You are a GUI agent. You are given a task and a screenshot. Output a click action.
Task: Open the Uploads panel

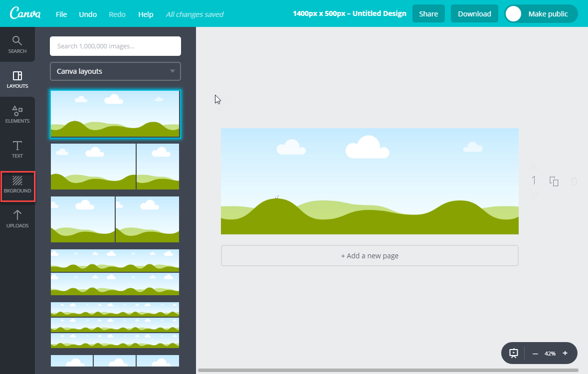coord(17,219)
